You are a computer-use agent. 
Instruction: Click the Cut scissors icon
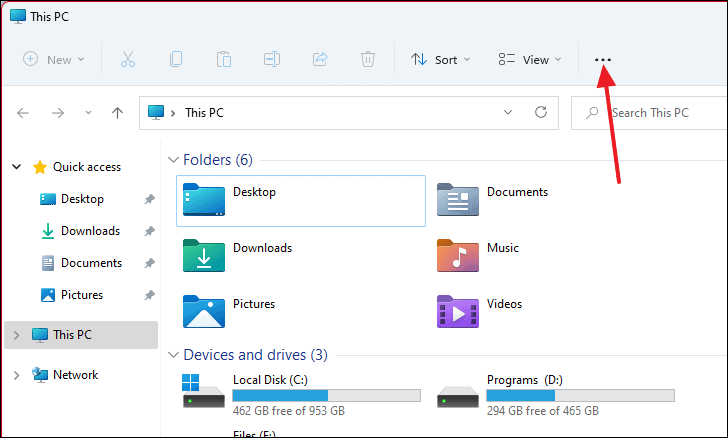(x=128, y=59)
